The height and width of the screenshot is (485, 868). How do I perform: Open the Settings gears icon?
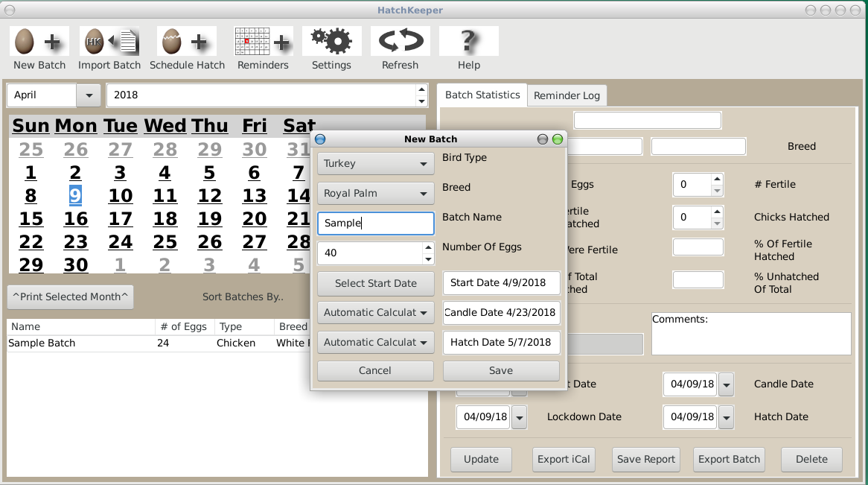click(x=331, y=41)
